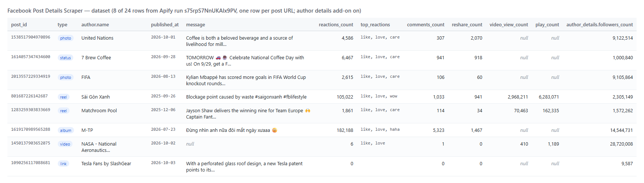The image size is (644, 183).
Task: Click play count 6,283,071
Action: [x=549, y=97]
